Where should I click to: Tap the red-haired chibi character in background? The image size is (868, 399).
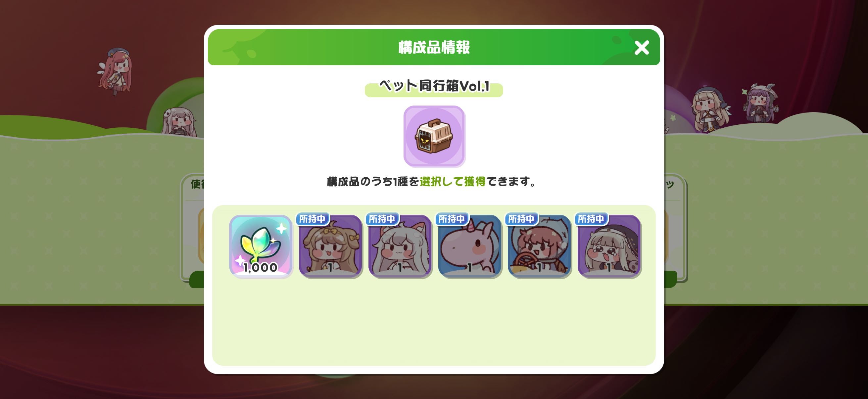[x=115, y=71]
